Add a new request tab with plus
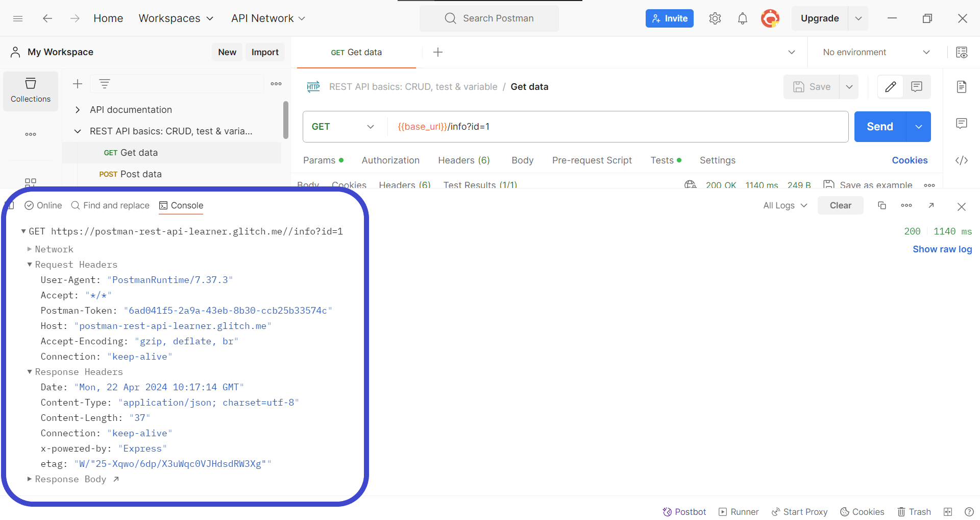980x520 pixels. click(438, 52)
